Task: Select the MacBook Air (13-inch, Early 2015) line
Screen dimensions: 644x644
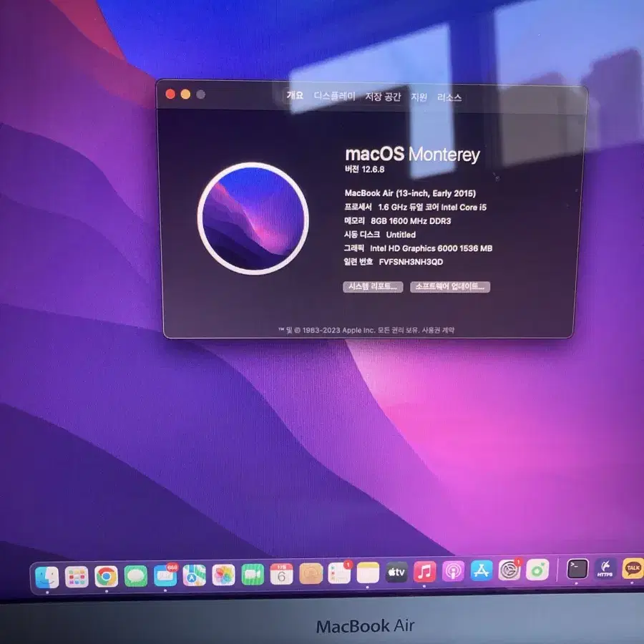Action: coord(410,193)
